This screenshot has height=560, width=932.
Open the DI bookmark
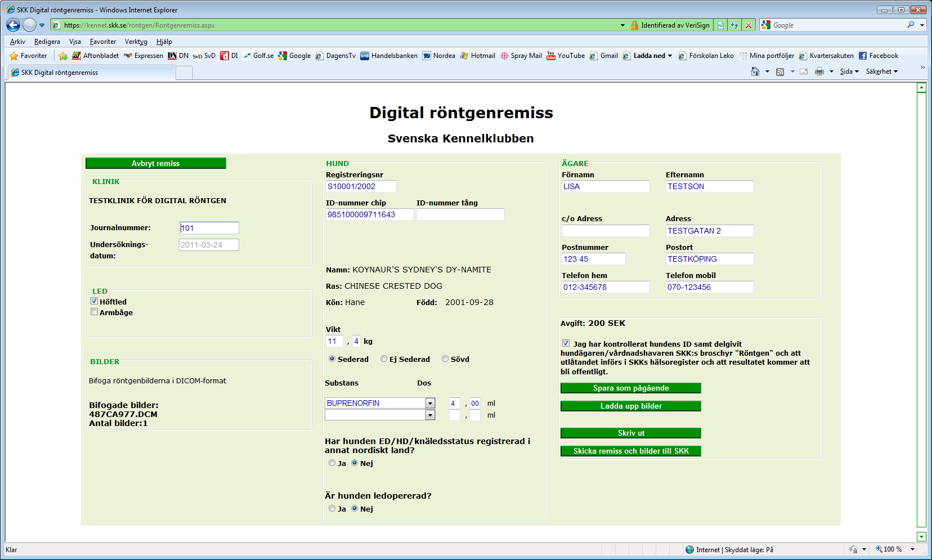point(229,56)
